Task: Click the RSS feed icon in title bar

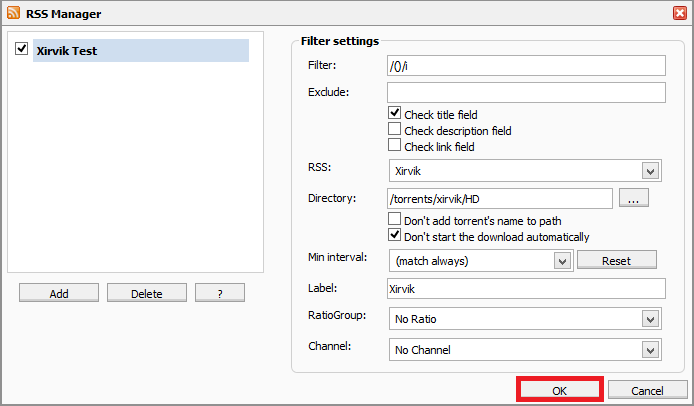Action: click(x=13, y=13)
